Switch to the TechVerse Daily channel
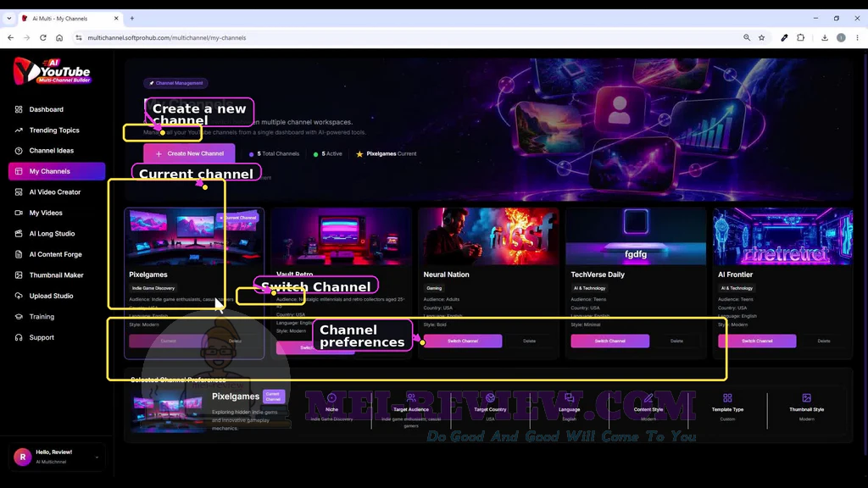Image resolution: width=868 pixels, height=488 pixels. tap(610, 341)
